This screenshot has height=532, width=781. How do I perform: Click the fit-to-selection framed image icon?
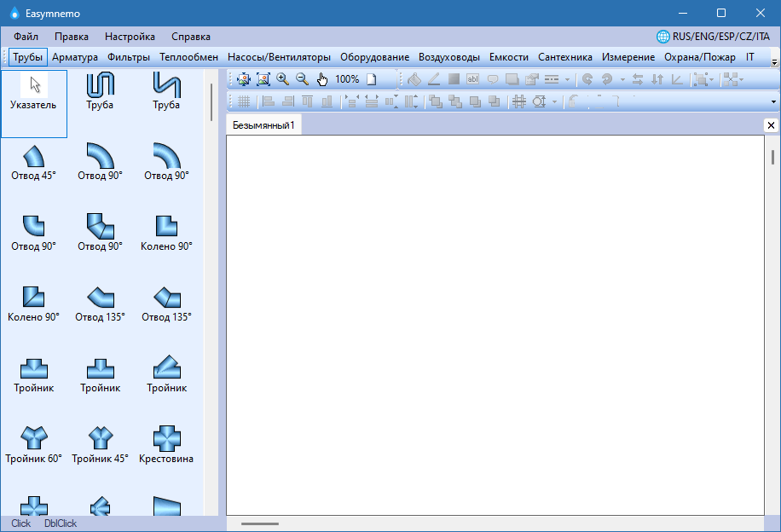pos(263,79)
